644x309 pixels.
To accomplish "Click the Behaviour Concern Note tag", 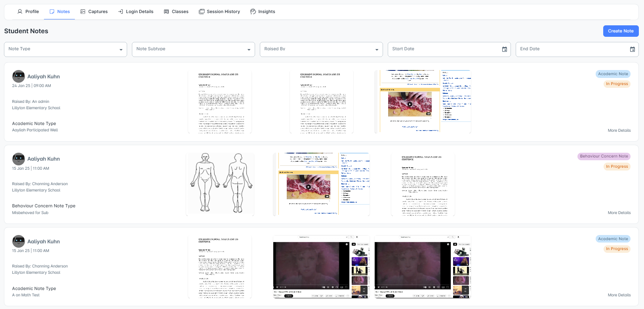I will (604, 156).
